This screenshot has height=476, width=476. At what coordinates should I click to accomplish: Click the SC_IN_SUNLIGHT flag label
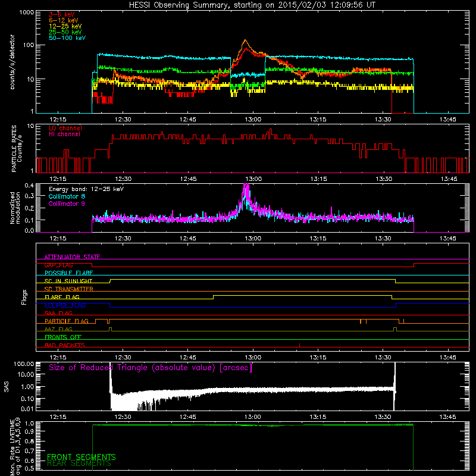pyautogui.click(x=68, y=281)
